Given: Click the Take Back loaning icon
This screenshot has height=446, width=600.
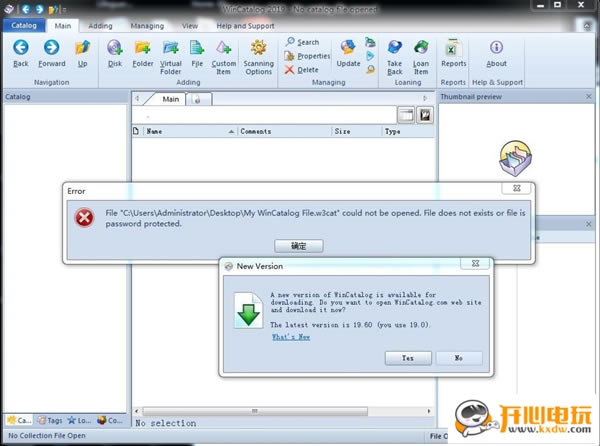Looking at the screenshot, I should pos(395,47).
